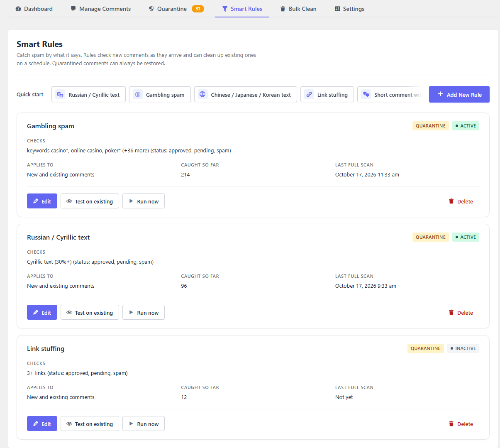Image resolution: width=500 pixels, height=448 pixels.
Task: Click QUARANTINE badge on Link stuffing rule
Action: pyautogui.click(x=426, y=348)
